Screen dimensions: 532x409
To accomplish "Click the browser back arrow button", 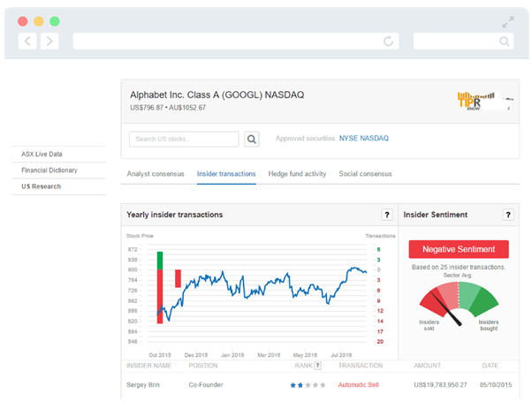I will point(27,41).
